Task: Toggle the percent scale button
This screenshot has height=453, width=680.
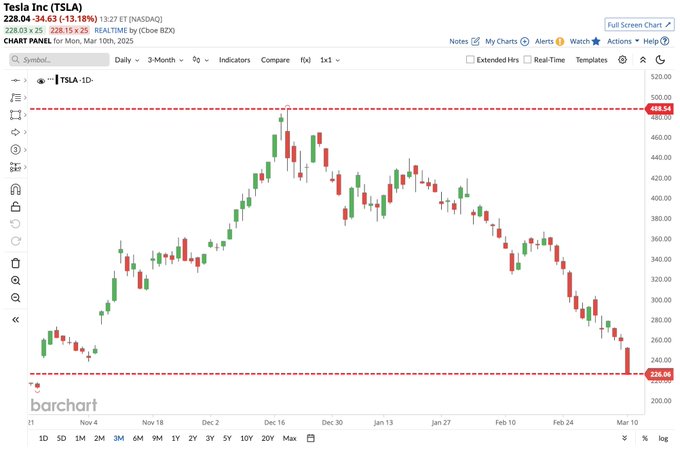Action: click(645, 438)
